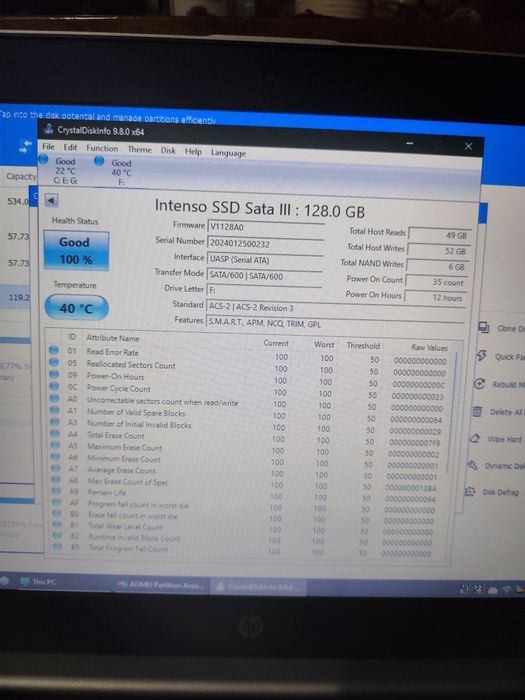Screen dimensions: 525x700
Task: Open the Disk menu
Action: click(x=168, y=150)
